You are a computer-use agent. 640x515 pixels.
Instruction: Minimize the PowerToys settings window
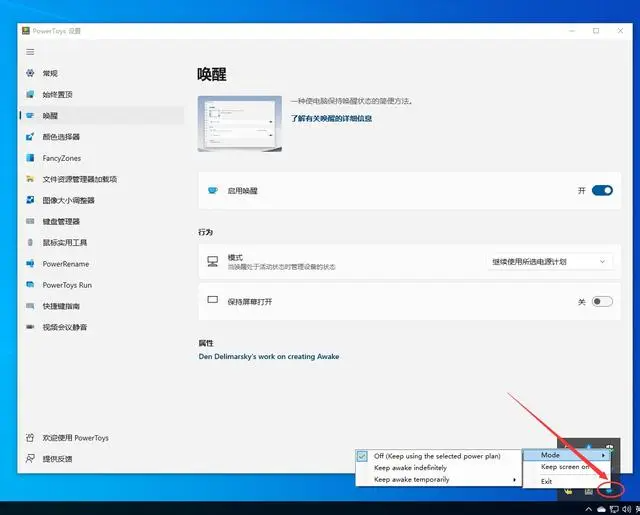coord(572,31)
